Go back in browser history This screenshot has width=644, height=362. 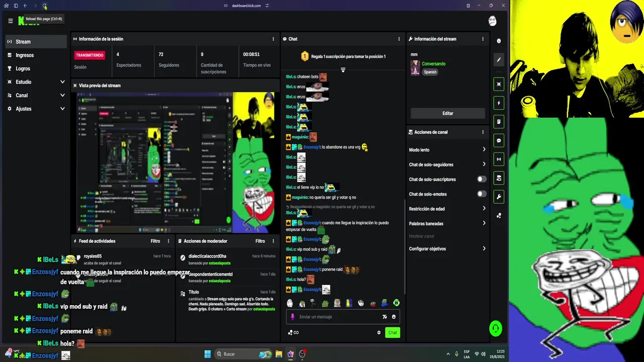[25, 6]
